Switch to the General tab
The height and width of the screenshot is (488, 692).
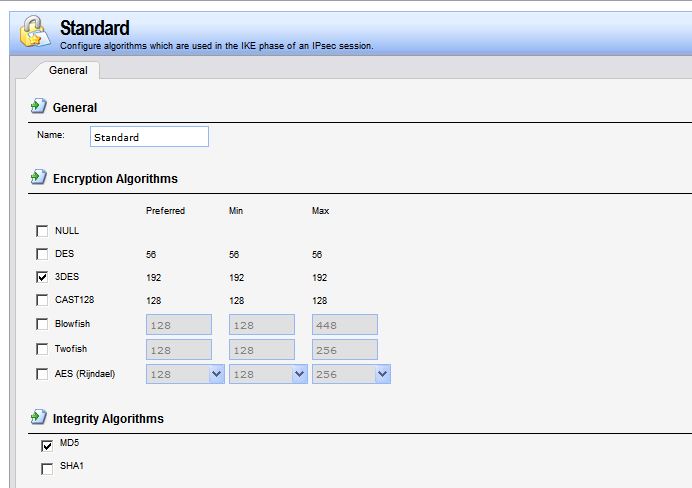68,70
